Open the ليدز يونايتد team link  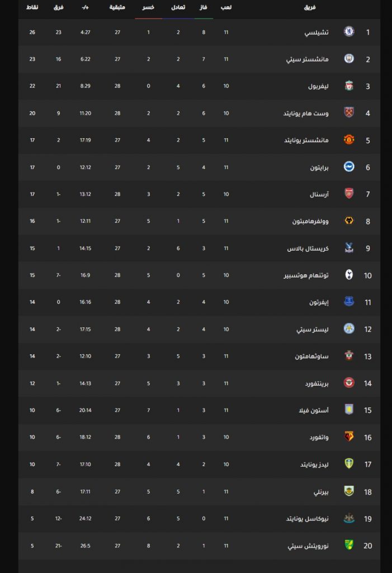pyautogui.click(x=314, y=464)
